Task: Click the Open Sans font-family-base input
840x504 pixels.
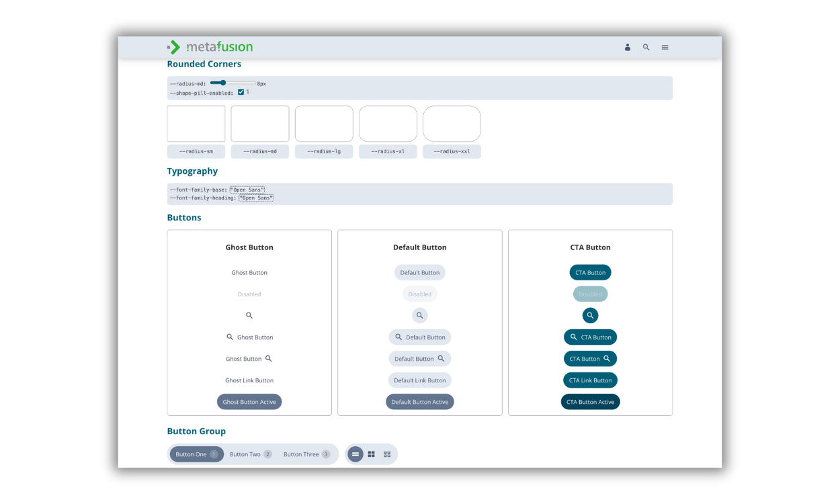Action: click(247, 189)
